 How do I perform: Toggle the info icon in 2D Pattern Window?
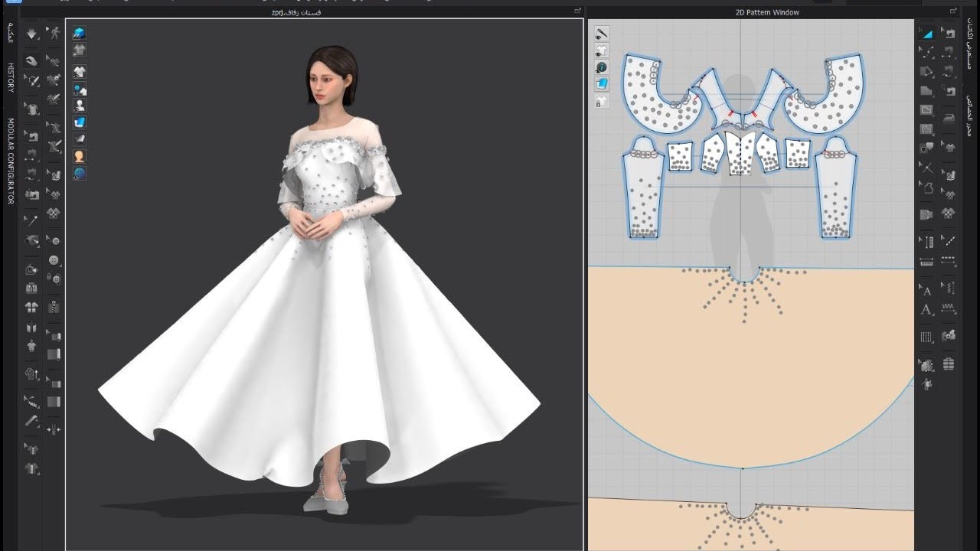(602, 67)
